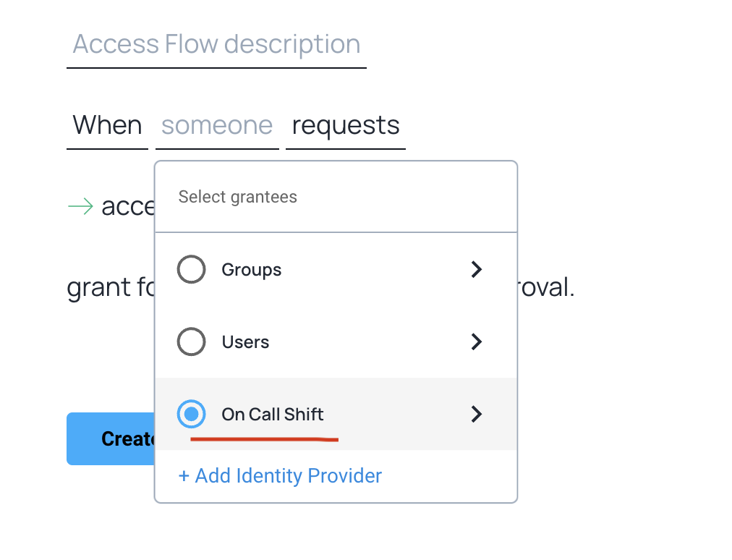The image size is (732, 560).
Task: Click the Select grantees header
Action: point(238,197)
